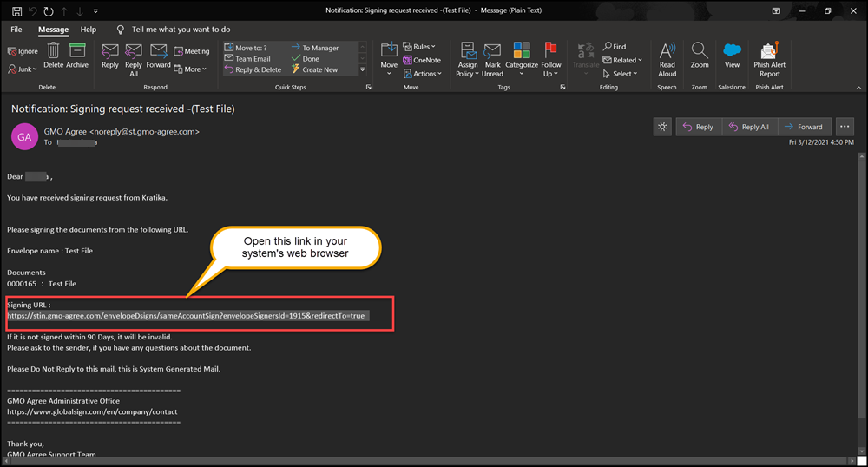Delete the message with the trash icon
The image size is (868, 467).
(x=53, y=56)
